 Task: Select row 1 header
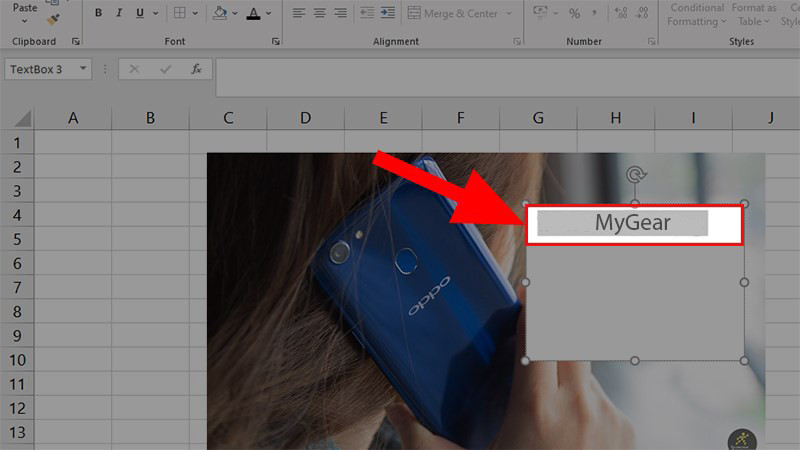pyautogui.click(x=17, y=142)
